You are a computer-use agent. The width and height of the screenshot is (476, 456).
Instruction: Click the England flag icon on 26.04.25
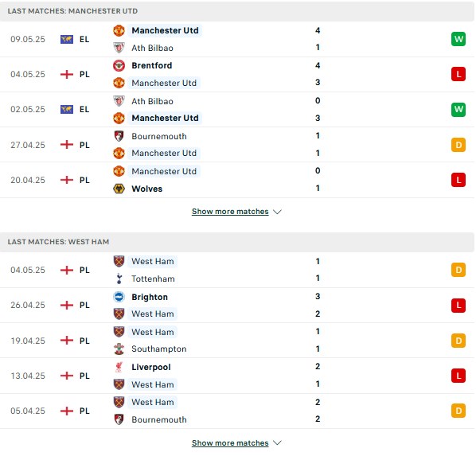[67, 305]
